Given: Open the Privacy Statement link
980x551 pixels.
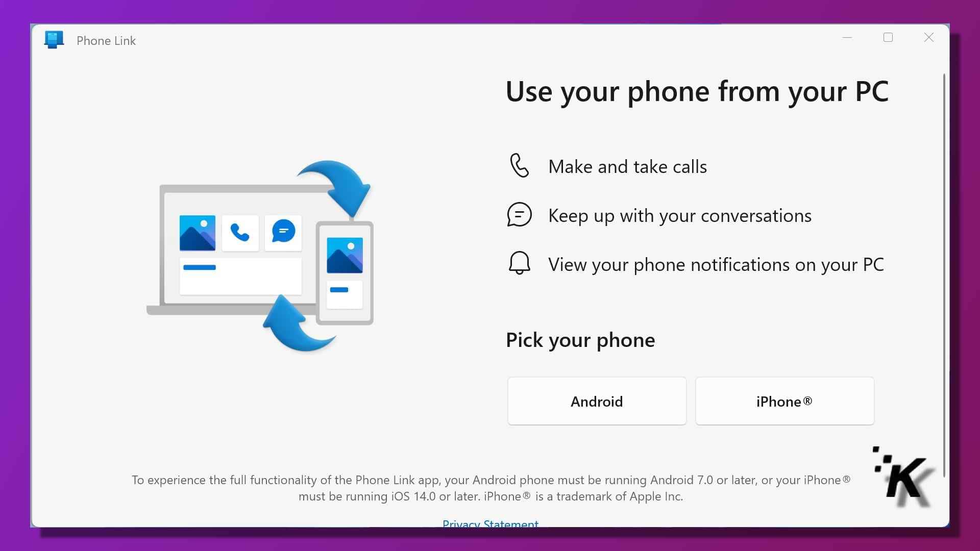Looking at the screenshot, I should (x=490, y=523).
